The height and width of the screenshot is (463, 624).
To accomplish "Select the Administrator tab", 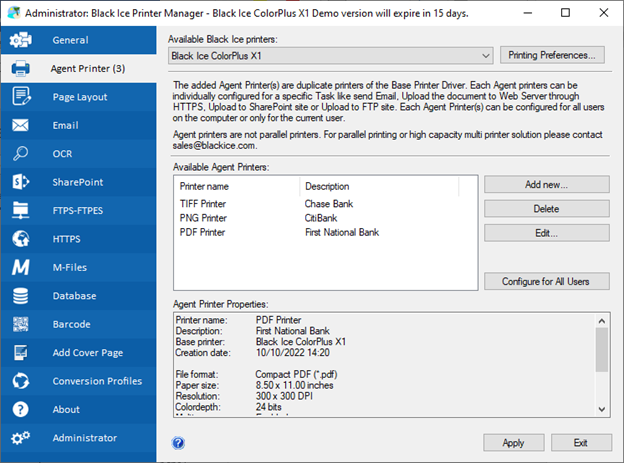I will (x=78, y=438).
